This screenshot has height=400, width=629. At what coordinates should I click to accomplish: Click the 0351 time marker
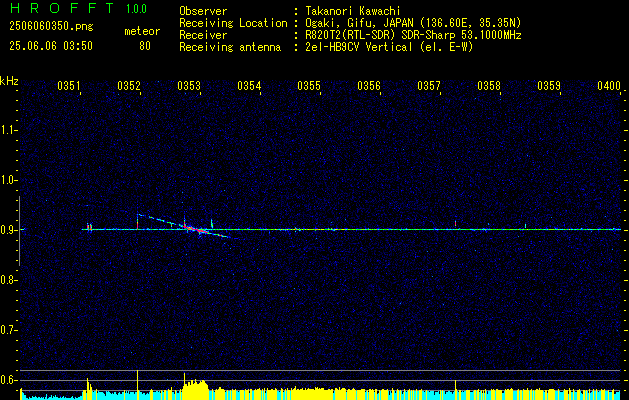tap(69, 86)
